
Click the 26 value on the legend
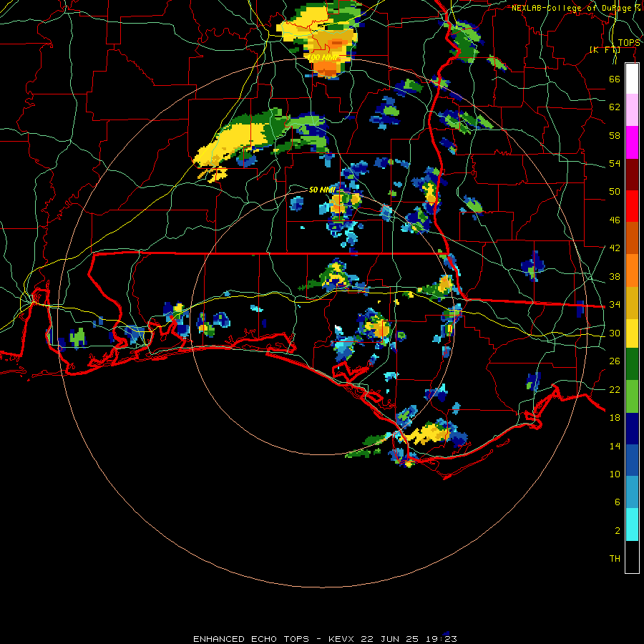tap(615, 361)
